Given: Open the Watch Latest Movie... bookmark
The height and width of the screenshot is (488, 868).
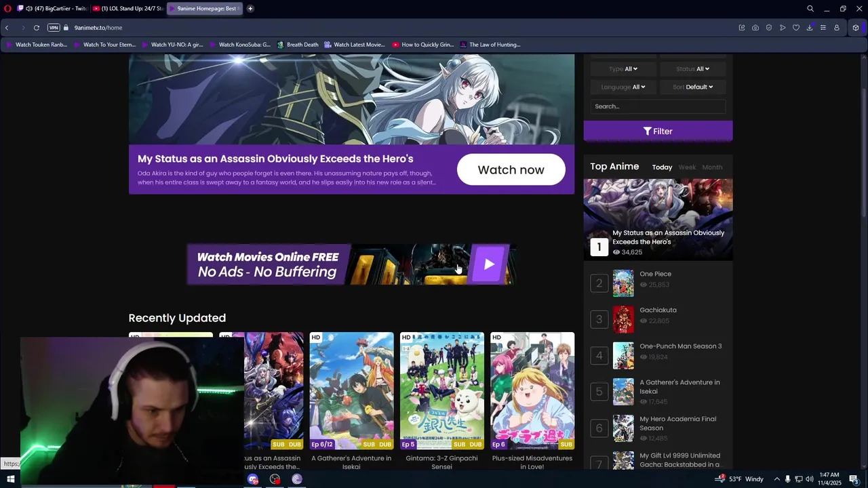Looking at the screenshot, I should [355, 45].
